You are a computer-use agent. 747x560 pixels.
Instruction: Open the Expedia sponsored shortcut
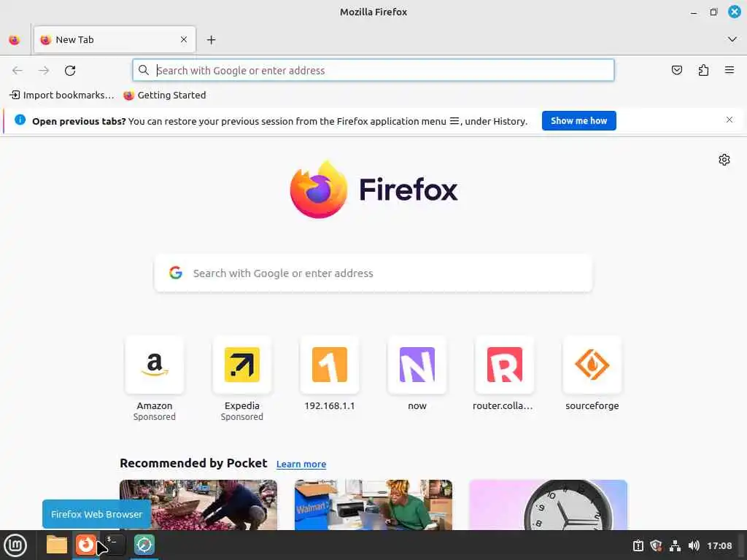(x=242, y=379)
